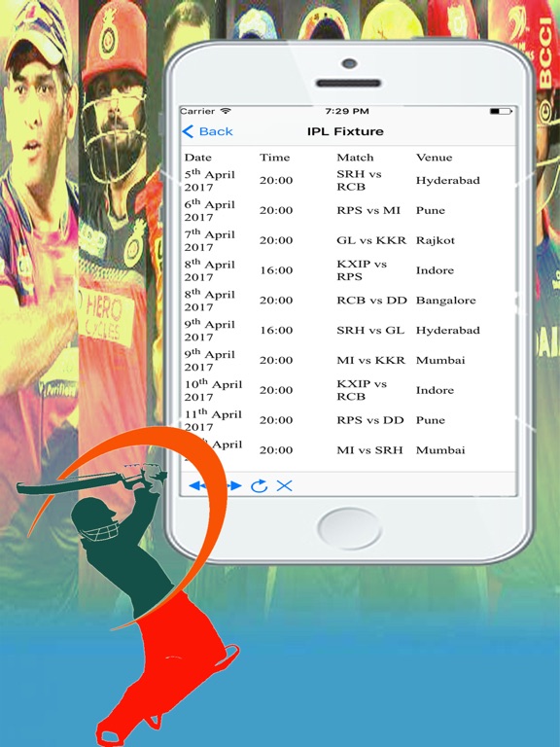Image resolution: width=560 pixels, height=747 pixels.
Task: Select the SRH vs RCB match
Action: (x=359, y=181)
